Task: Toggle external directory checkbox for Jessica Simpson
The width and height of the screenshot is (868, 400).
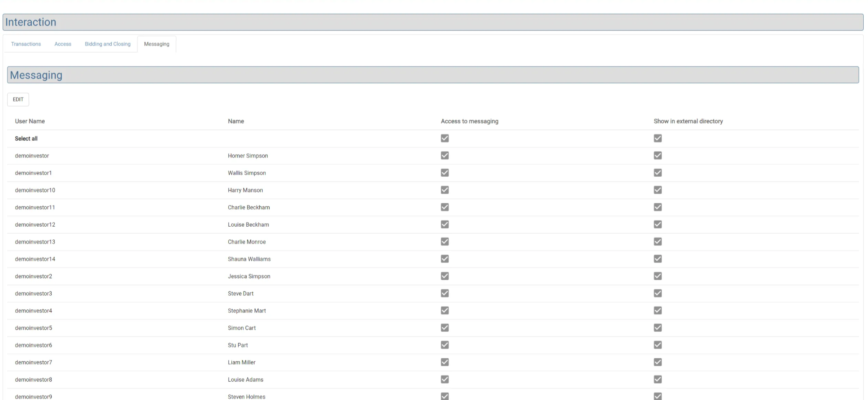Action: (658, 276)
